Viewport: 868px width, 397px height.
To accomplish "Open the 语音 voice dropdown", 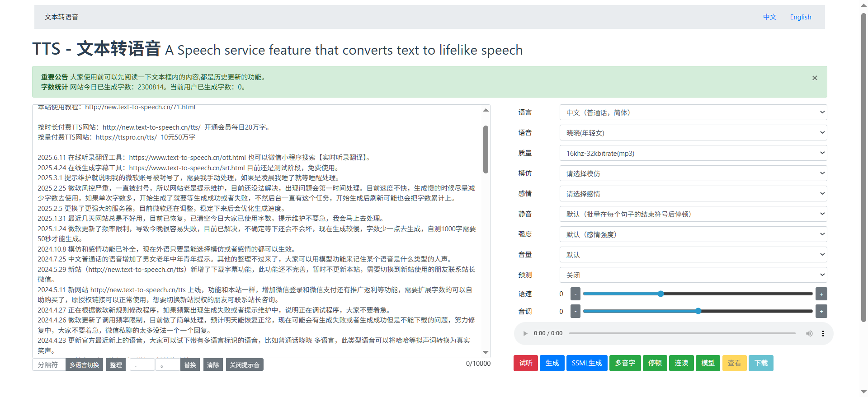I will click(693, 133).
